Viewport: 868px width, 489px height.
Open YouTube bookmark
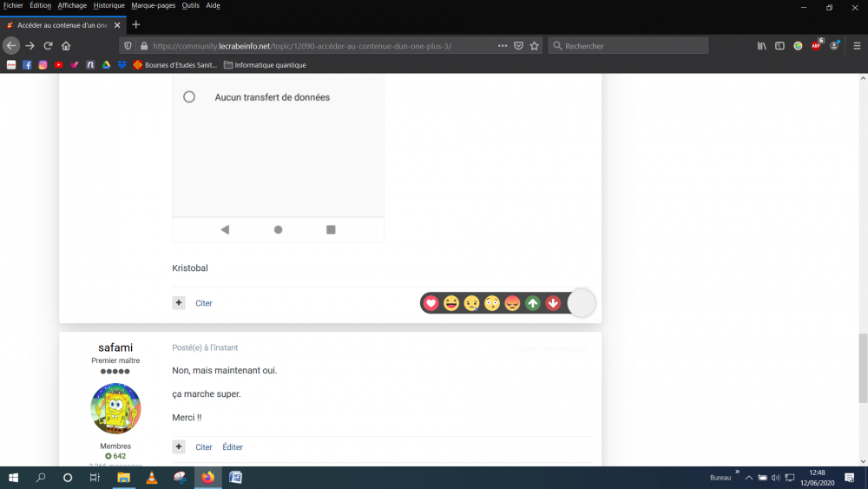pos(59,65)
